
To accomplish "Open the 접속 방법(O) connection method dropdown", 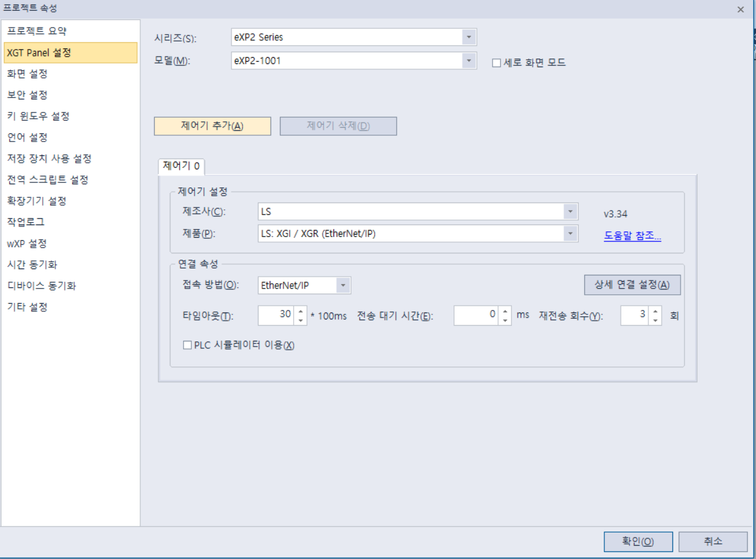I will click(x=343, y=285).
